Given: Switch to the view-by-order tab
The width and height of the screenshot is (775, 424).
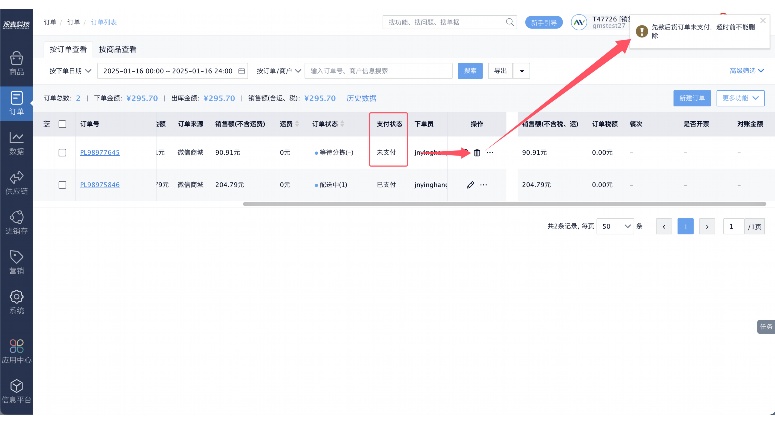Looking at the screenshot, I should pos(68,49).
